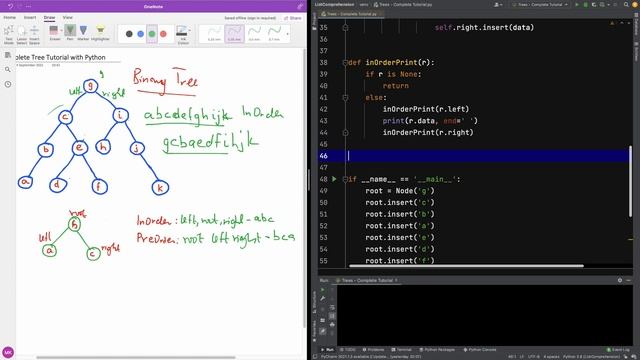The image size is (640, 360).
Task: Open the Event Log
Action: coord(617,350)
